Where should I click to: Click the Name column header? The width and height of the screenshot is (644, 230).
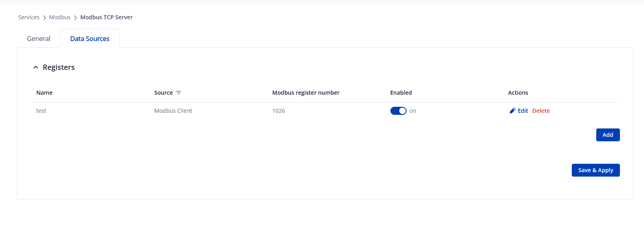point(45,93)
